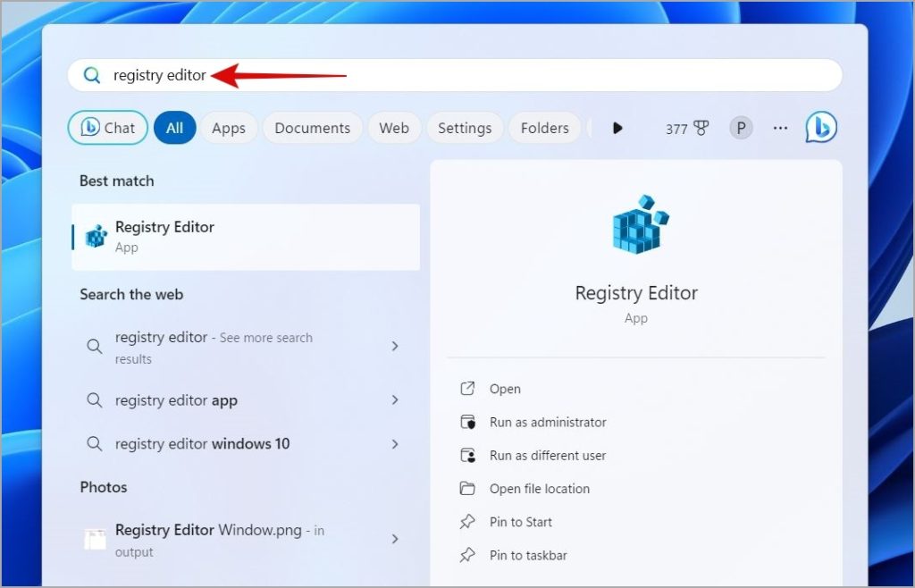
Task: Choose Open file location
Action: [x=636, y=489]
